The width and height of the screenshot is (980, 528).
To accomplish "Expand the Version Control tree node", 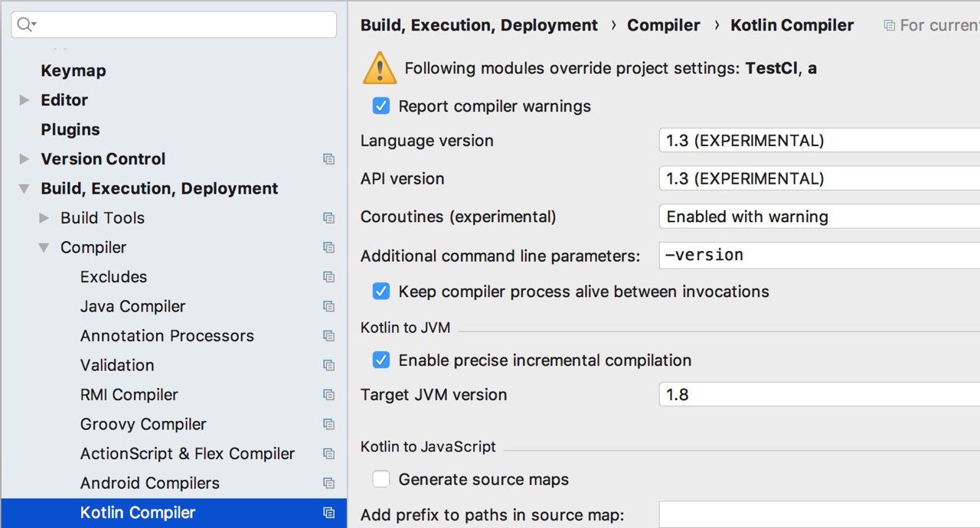I will coord(24,159).
